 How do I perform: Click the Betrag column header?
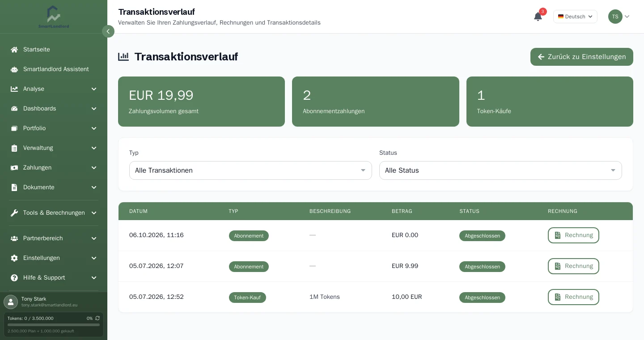pos(402,211)
